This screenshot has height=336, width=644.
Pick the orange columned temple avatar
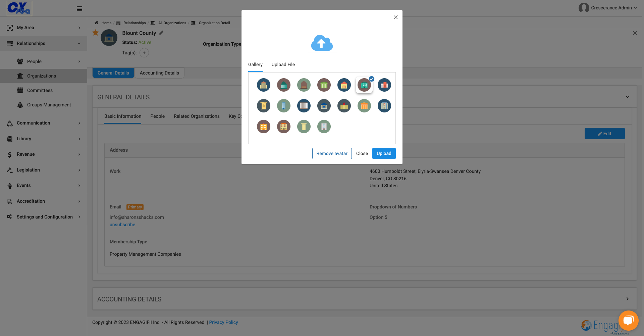[364, 106]
